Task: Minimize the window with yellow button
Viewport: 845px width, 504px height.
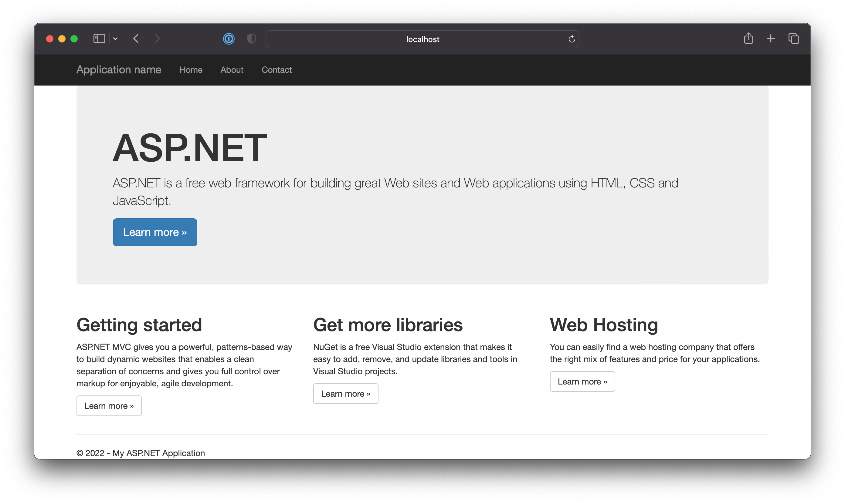Action: click(62, 39)
